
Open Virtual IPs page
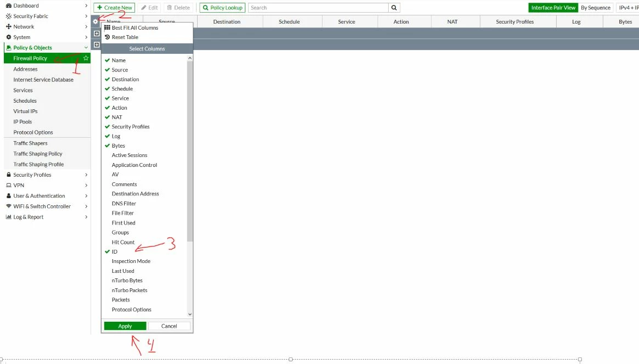pyautogui.click(x=25, y=111)
